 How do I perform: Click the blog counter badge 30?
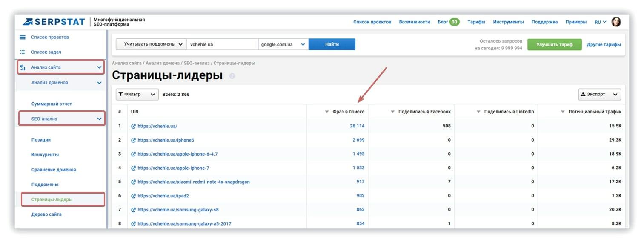(x=455, y=22)
